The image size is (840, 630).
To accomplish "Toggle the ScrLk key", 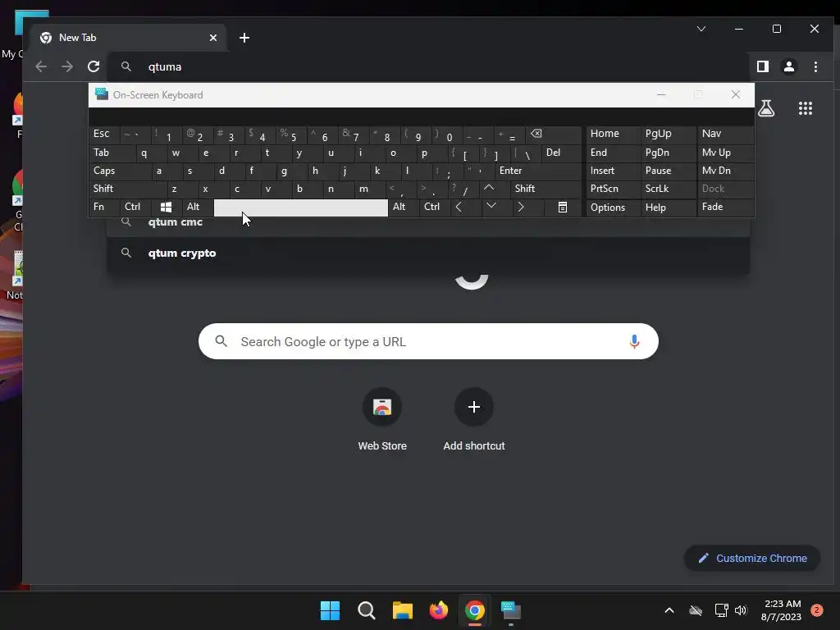I will 668,189.
